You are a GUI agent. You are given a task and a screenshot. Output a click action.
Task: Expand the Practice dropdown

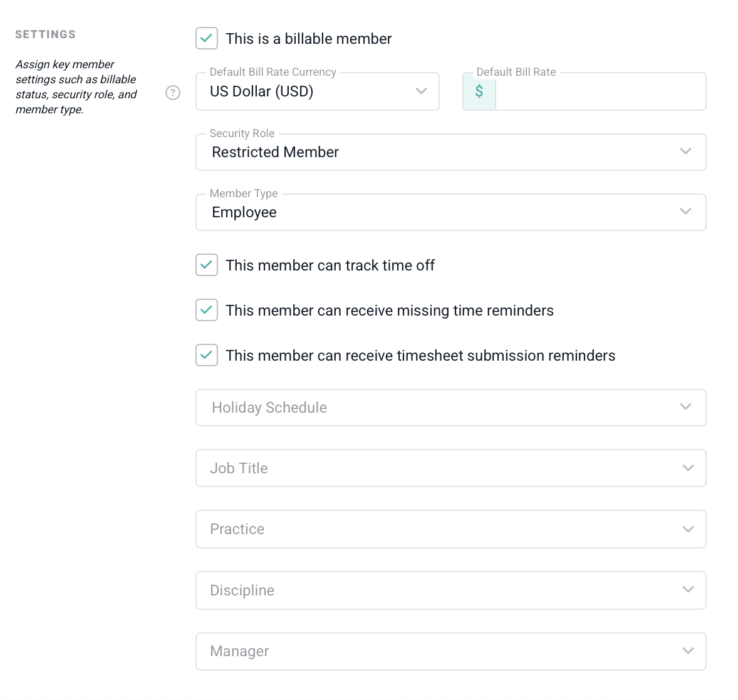click(x=450, y=529)
